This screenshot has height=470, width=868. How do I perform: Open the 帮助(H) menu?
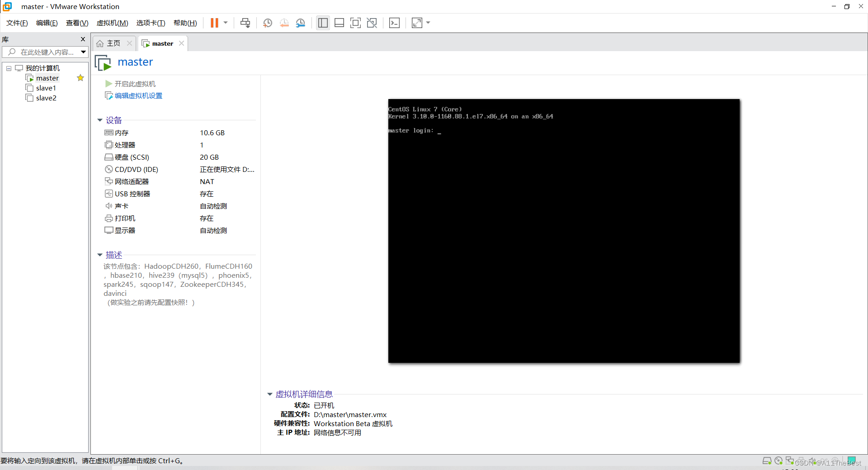tap(185, 23)
